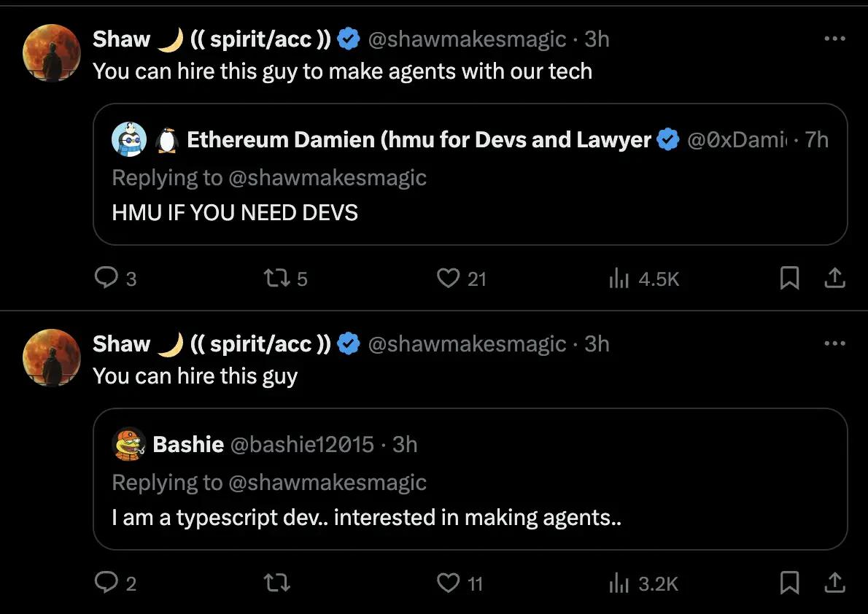Open Shaw's profile picture on first tweet

coord(52,53)
